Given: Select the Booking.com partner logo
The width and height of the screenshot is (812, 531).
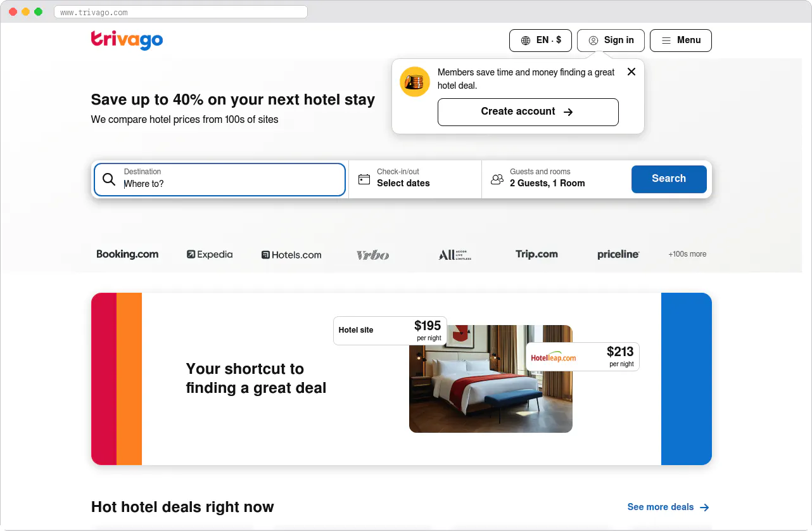Looking at the screenshot, I should (127, 254).
